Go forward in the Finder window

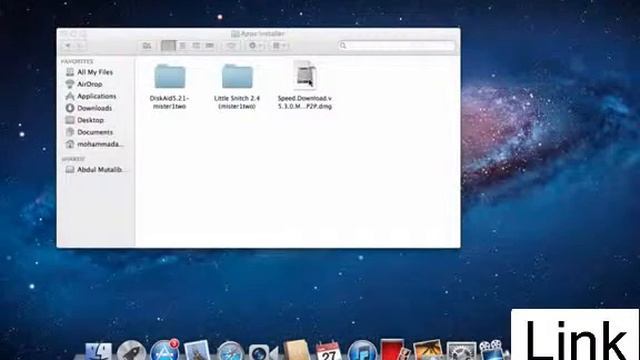pos(80,46)
